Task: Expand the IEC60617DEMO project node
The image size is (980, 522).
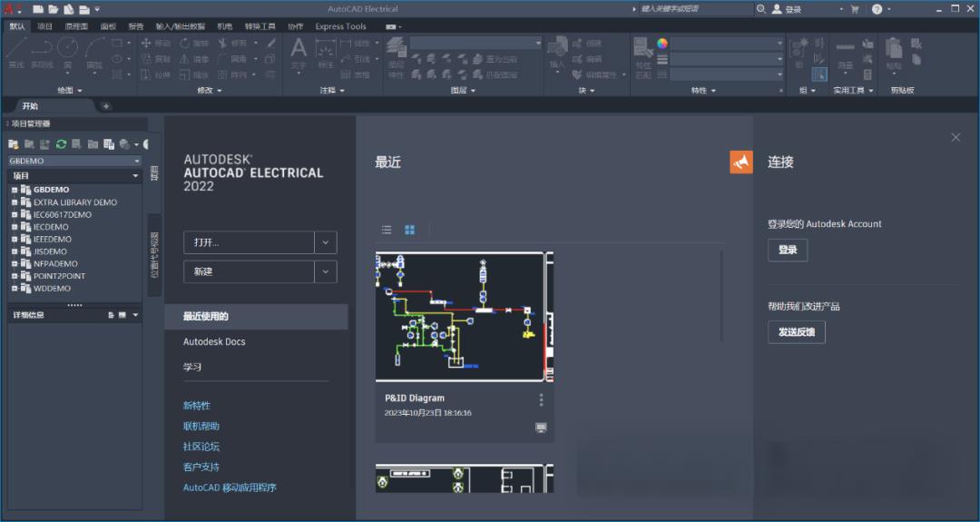Action: [x=15, y=214]
